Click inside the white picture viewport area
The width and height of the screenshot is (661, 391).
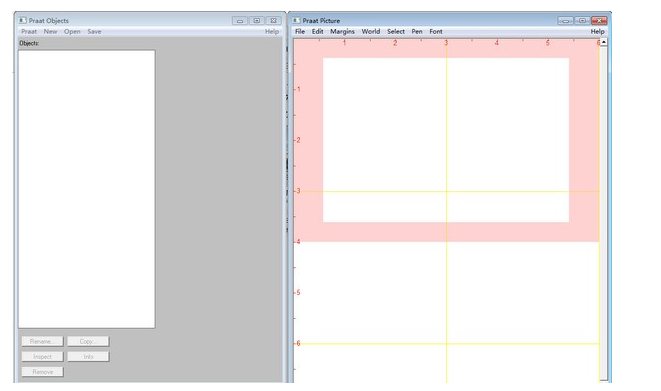(x=446, y=140)
